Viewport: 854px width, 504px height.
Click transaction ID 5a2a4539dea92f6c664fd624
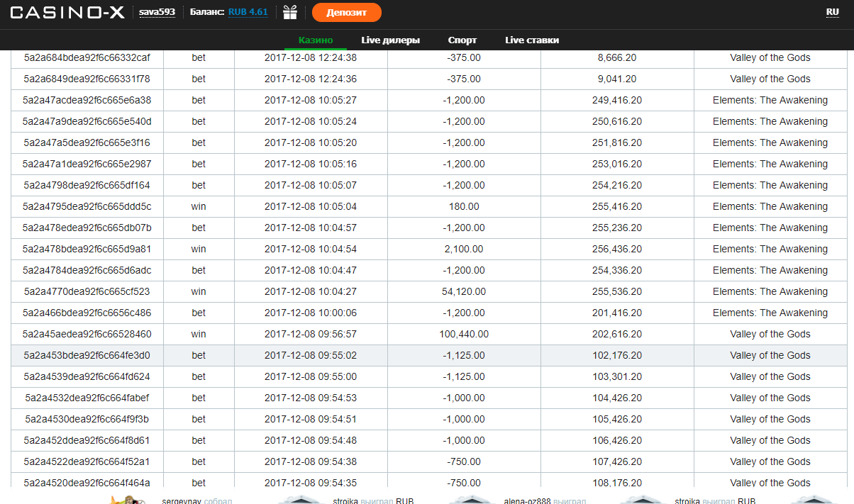(87, 376)
